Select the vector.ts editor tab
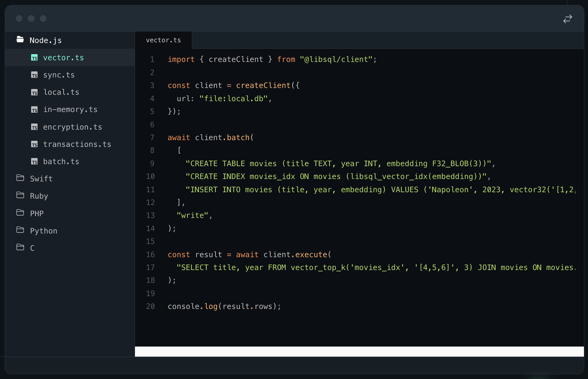The width and height of the screenshot is (588, 379). [x=163, y=40]
